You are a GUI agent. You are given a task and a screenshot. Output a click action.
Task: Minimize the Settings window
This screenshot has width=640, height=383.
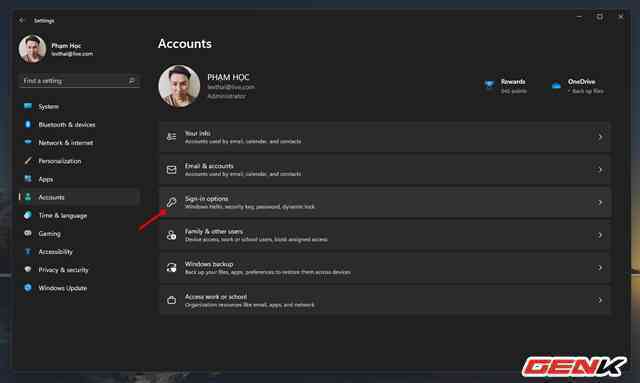[579, 17]
